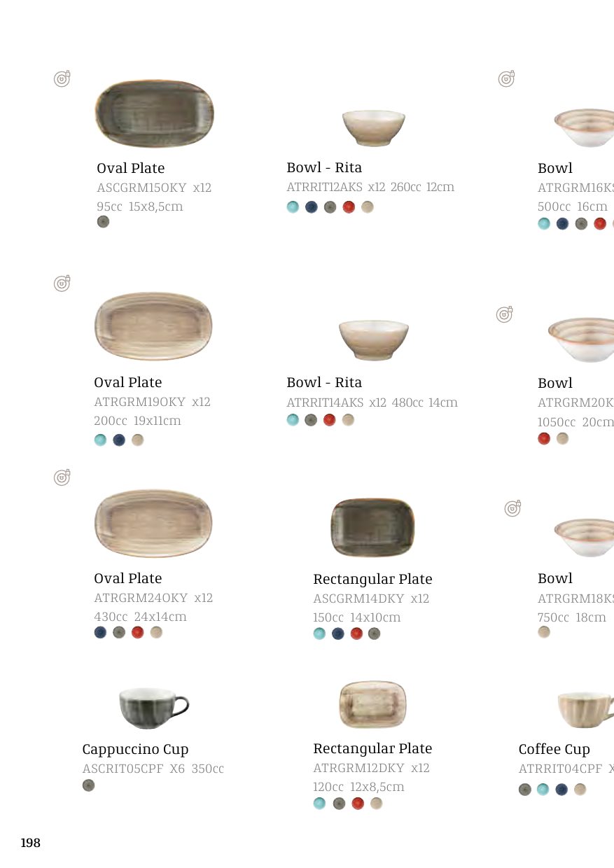Viewport: 614px width, 868px height.
Task: Click the target icon beside the Oval Plate ASCGRM15OKY
Action: [x=62, y=78]
